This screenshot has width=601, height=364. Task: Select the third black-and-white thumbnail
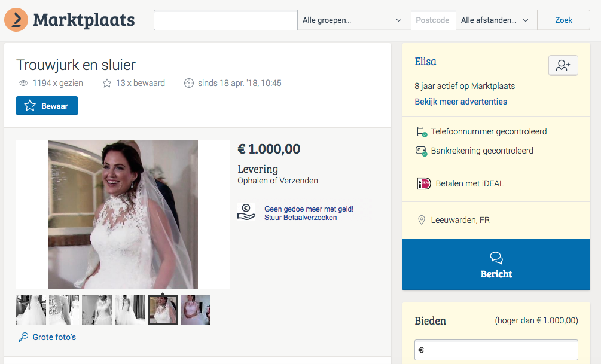pyautogui.click(x=97, y=310)
